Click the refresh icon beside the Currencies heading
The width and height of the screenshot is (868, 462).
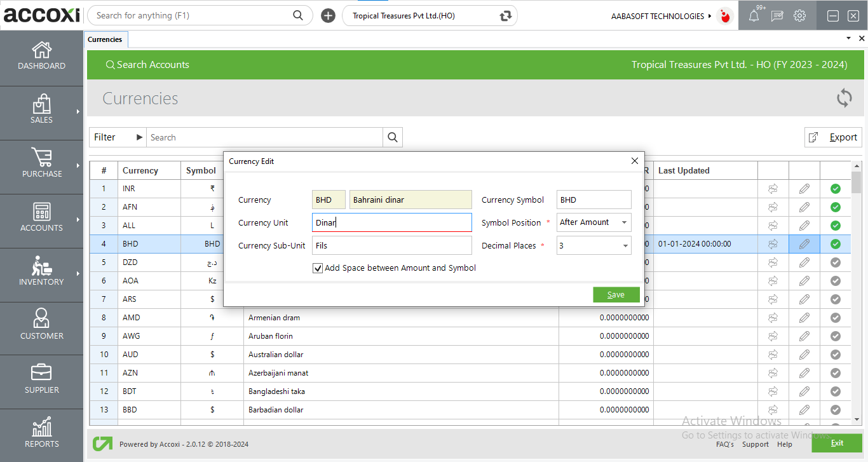pyautogui.click(x=844, y=99)
